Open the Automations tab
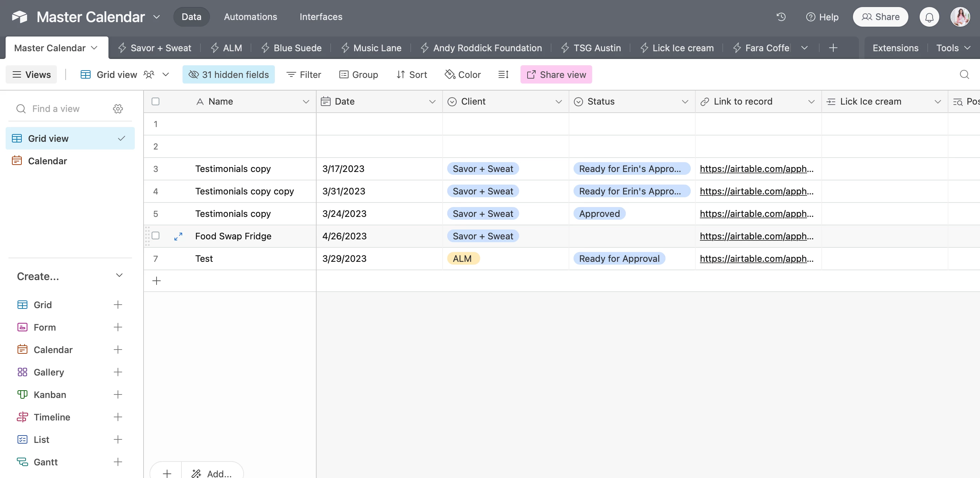The height and width of the screenshot is (478, 980). [250, 17]
